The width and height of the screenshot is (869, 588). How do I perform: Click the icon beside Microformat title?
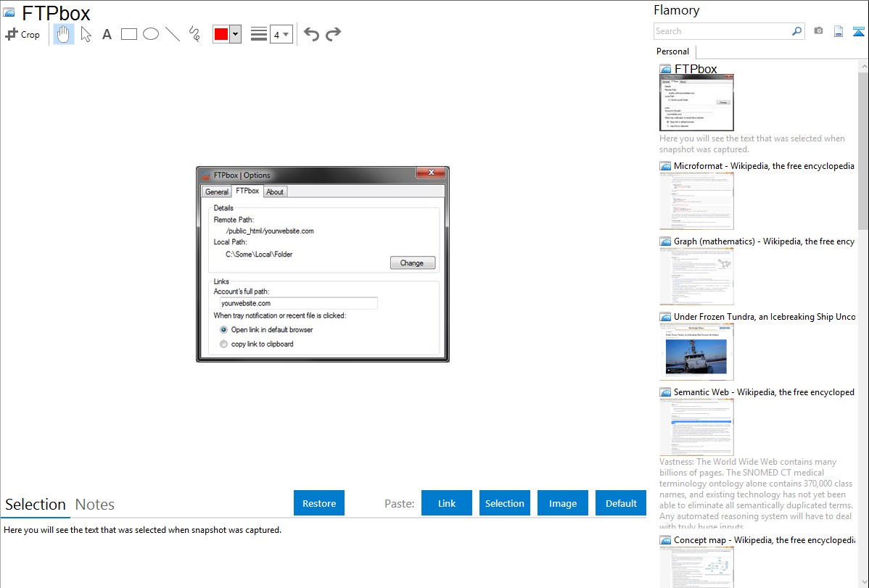665,166
